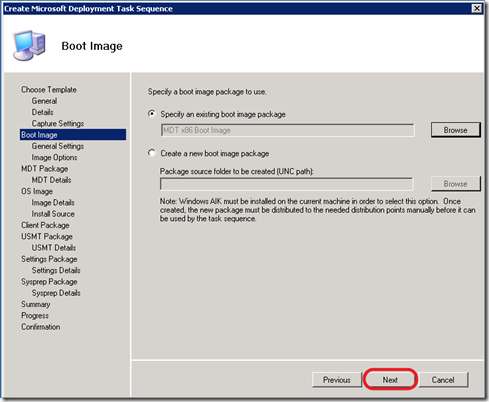Open the Settings Package step
Viewport: 489px width, 402px height.
click(49, 259)
